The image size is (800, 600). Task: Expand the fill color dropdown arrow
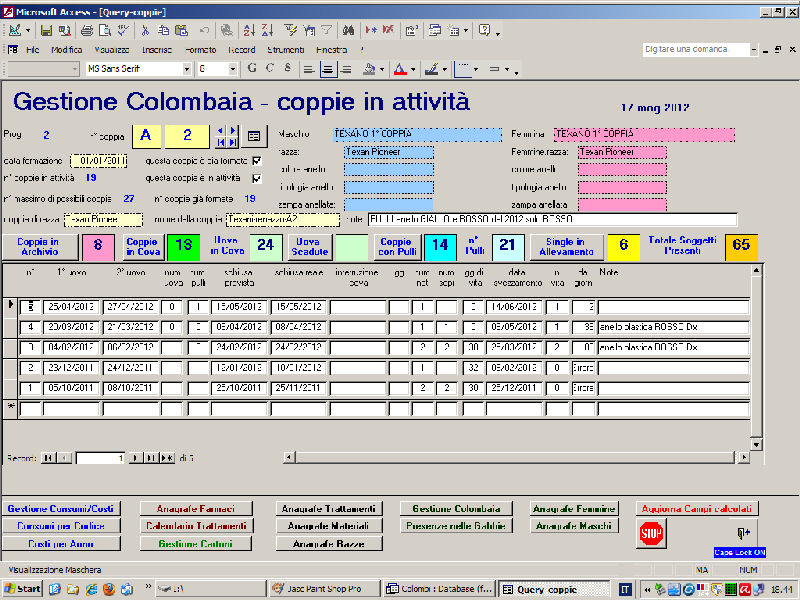point(382,69)
